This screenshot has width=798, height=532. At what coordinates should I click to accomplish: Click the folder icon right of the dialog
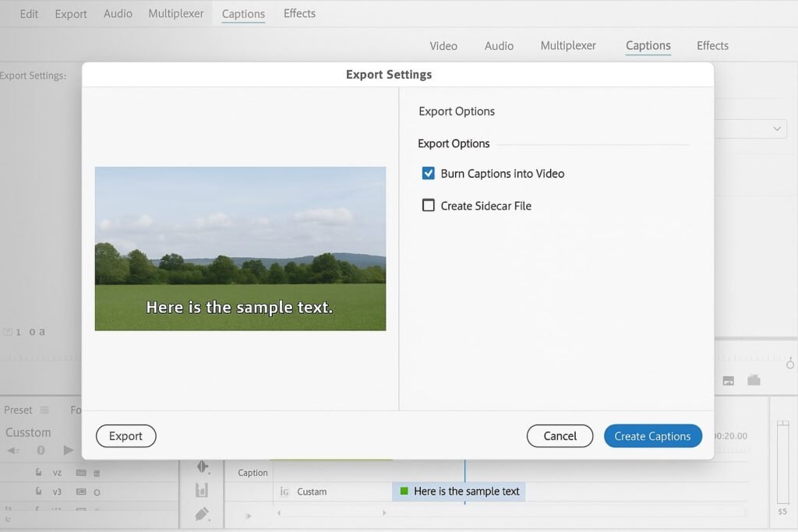click(x=754, y=380)
